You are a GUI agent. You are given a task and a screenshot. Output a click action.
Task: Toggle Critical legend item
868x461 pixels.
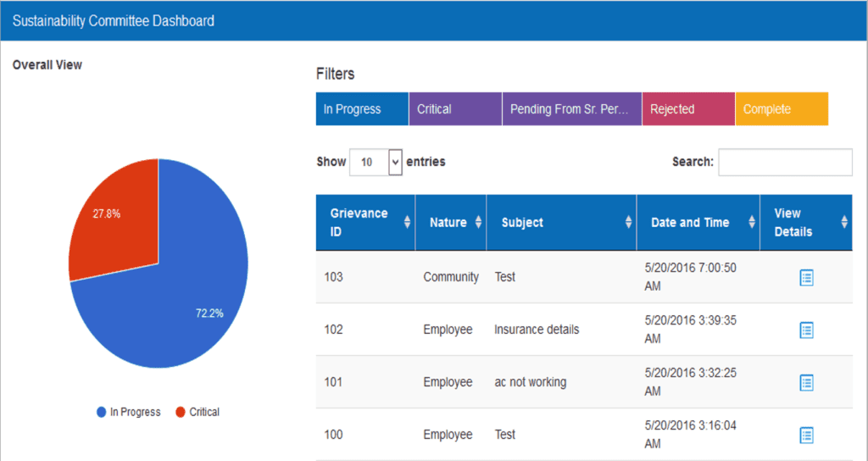[x=198, y=412]
